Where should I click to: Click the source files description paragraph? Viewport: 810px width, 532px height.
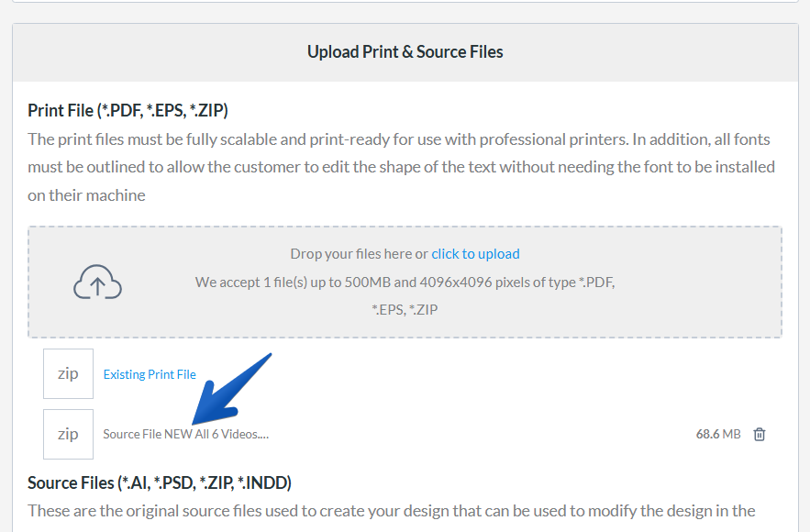point(392,511)
